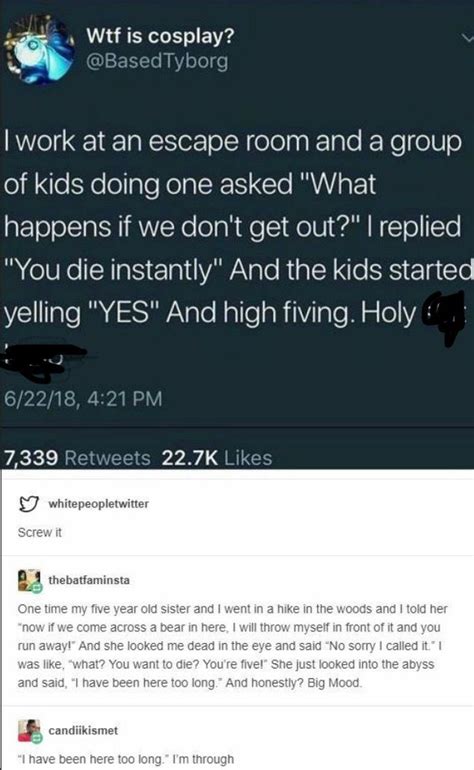The width and height of the screenshot is (474, 770).
Task: Click the Twitter bird icon beside whitepeopletwitter
Action: pos(28,504)
